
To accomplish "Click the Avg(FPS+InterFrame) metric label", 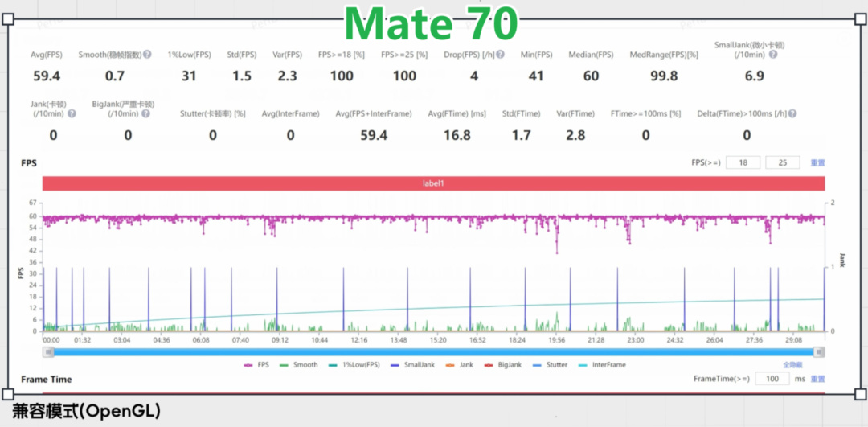I will [x=374, y=113].
